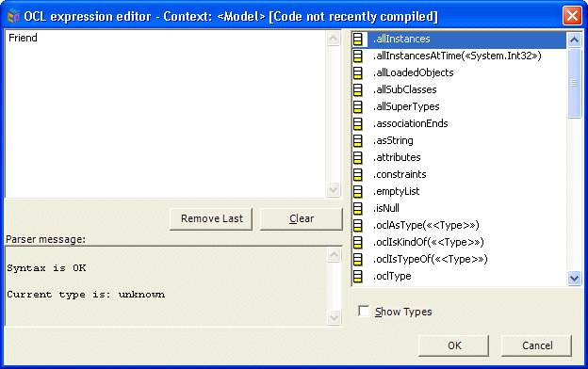Clear the OCL expression
The height and width of the screenshot is (369, 588).
pyautogui.click(x=302, y=218)
